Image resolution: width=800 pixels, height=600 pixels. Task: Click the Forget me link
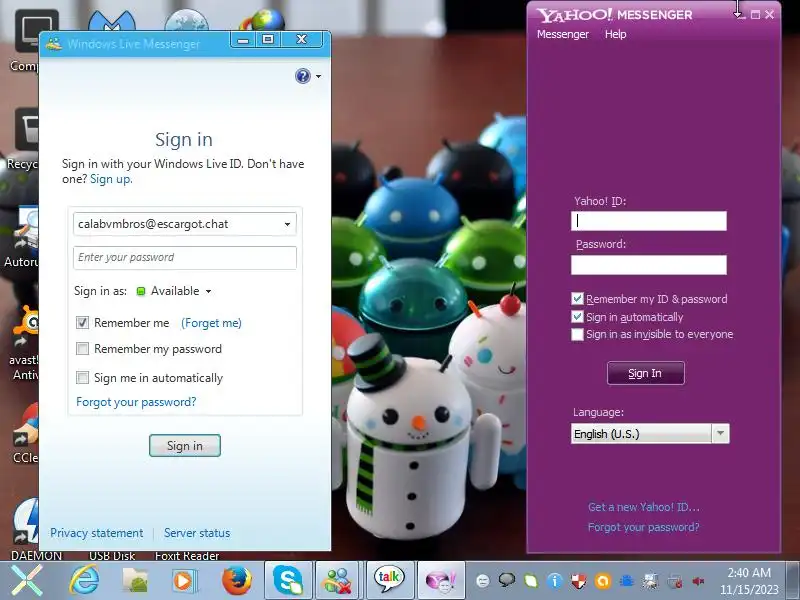pos(211,323)
